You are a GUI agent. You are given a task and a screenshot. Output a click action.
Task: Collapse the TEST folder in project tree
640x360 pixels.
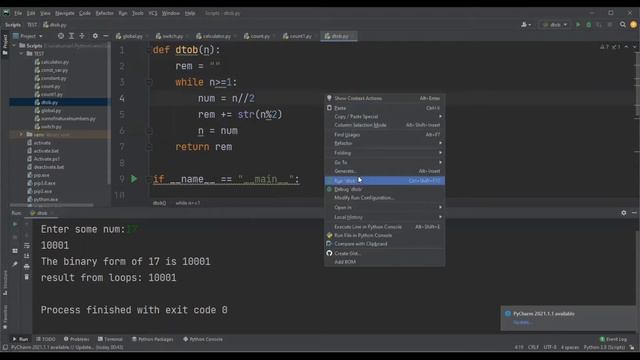click(22, 54)
